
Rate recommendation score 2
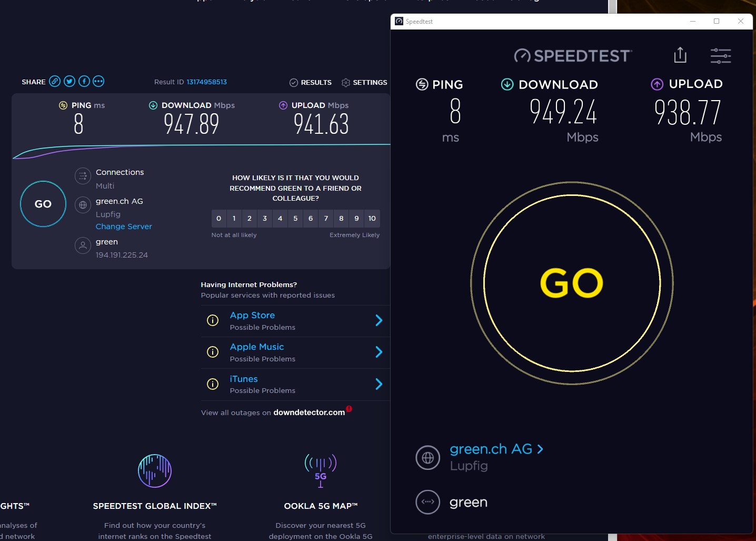point(250,219)
